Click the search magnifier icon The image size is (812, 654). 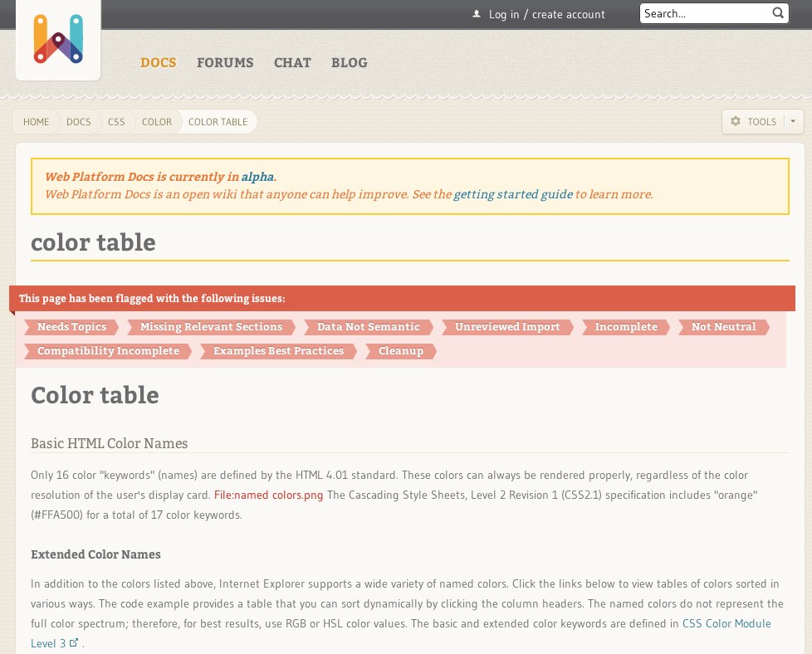(777, 13)
